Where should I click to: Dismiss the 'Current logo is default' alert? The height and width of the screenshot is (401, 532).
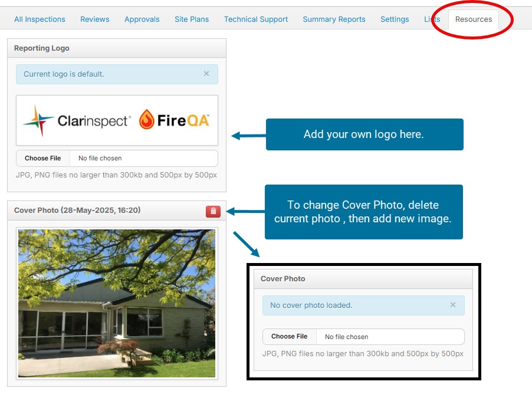[x=206, y=74]
